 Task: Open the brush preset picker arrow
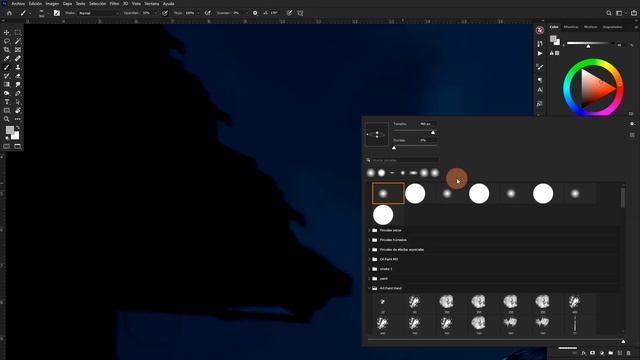click(48, 13)
